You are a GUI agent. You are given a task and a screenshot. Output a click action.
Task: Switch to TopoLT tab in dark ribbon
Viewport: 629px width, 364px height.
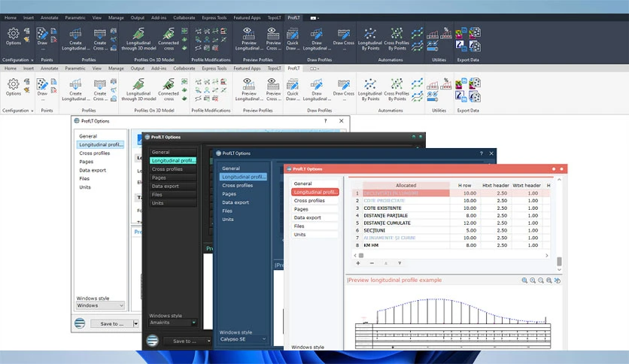(275, 17)
